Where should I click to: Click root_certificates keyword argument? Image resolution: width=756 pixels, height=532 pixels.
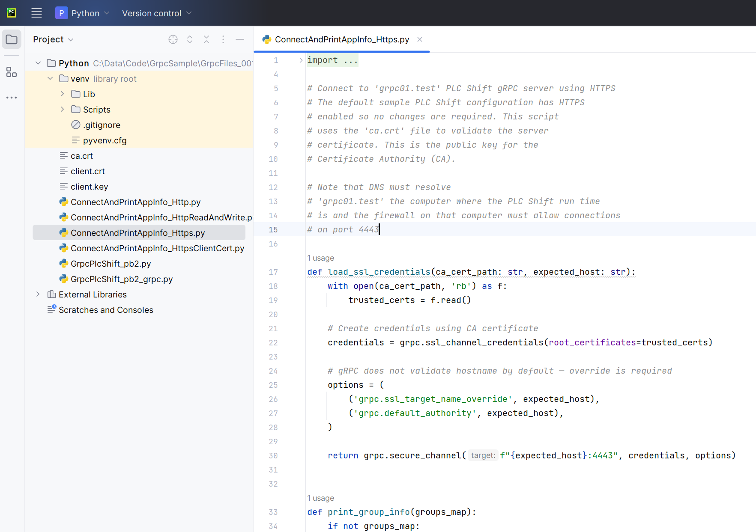click(592, 342)
